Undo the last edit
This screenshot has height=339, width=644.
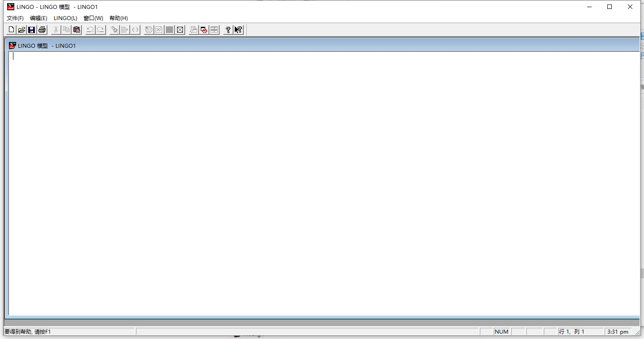pos(90,30)
